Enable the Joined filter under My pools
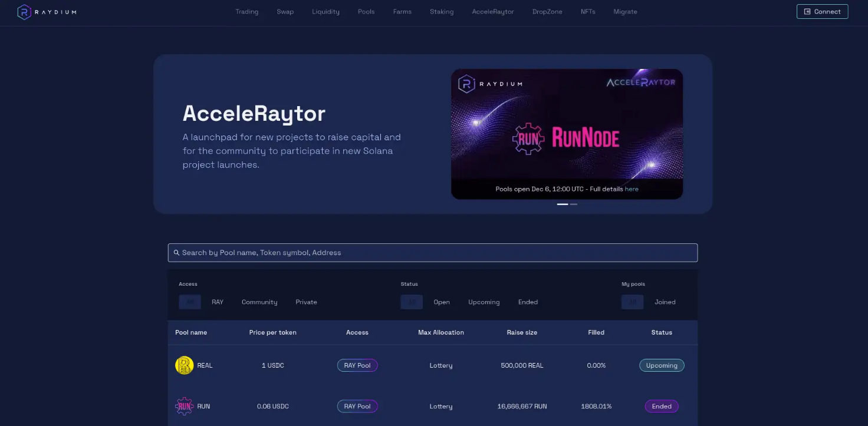 coord(665,302)
